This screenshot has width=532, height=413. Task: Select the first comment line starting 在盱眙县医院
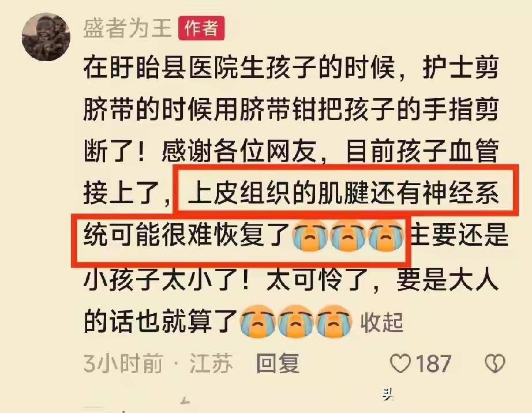(291, 67)
